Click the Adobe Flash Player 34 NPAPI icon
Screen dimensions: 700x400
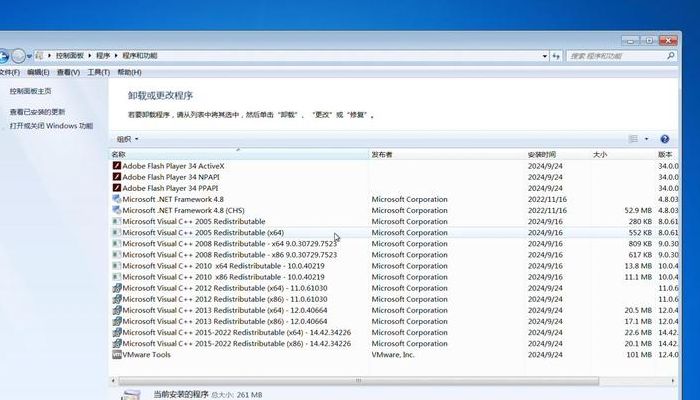[x=117, y=177]
